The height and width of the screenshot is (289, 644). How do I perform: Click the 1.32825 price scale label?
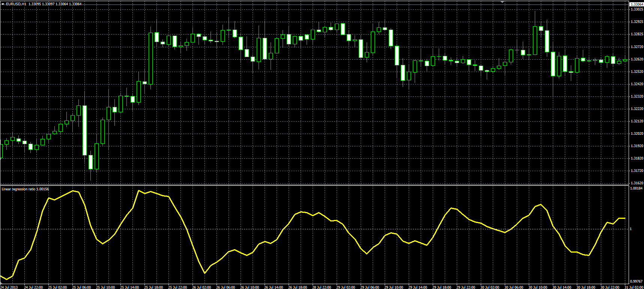pos(637,34)
